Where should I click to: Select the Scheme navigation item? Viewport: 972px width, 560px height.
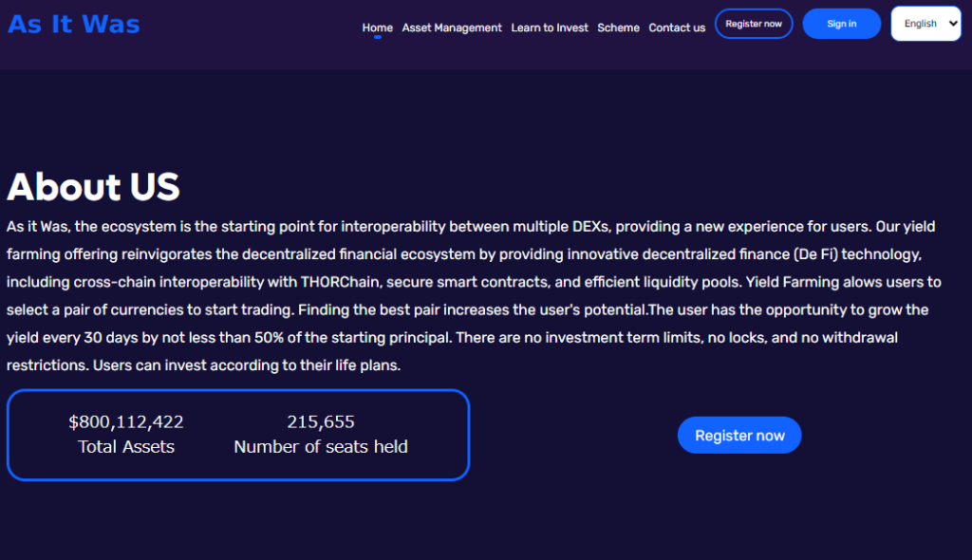point(618,28)
